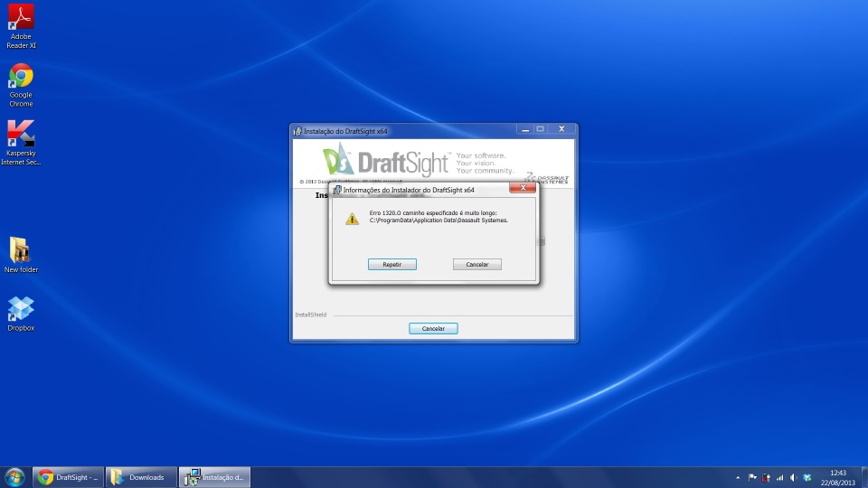
Task: Open the clock showing 12:43
Action: click(838, 477)
